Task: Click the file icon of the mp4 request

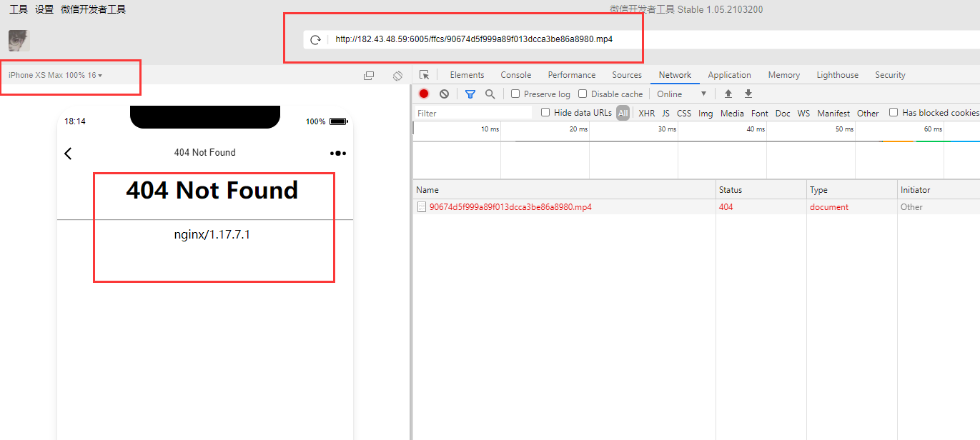Action: 422,207
